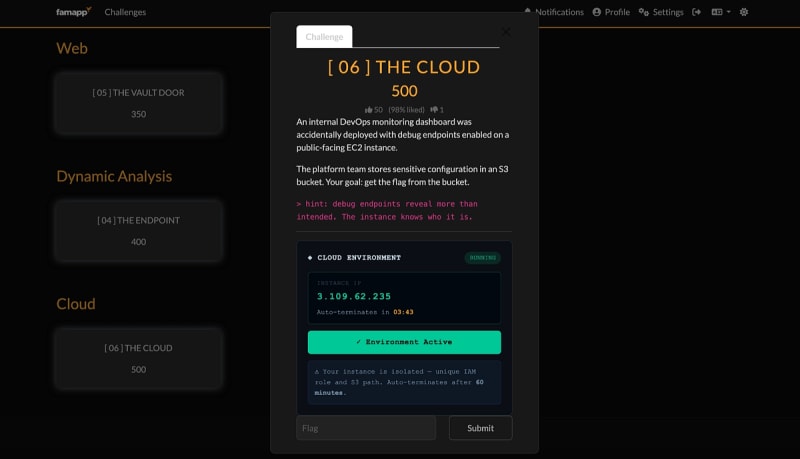Click the 03:43 auto-terminate countdown
This screenshot has height=459, width=800.
(403, 312)
